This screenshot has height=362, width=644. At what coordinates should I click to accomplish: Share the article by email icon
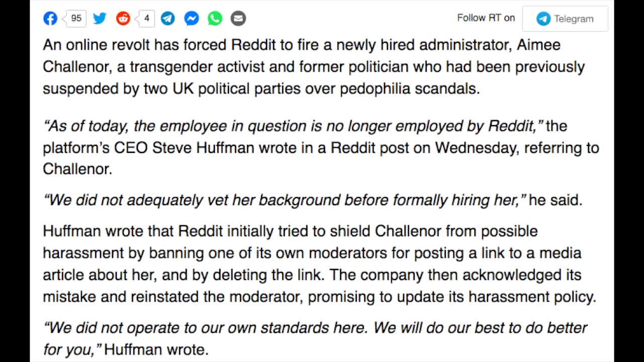coord(238,19)
